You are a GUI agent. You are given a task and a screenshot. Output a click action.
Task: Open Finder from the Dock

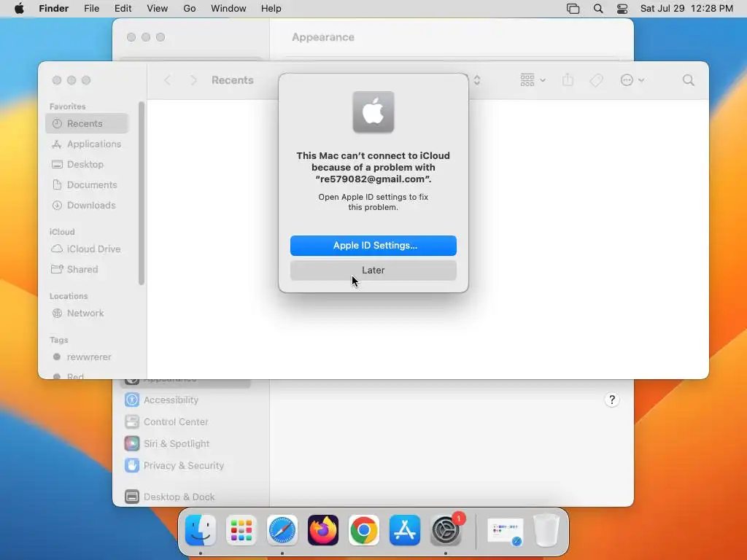(201, 530)
